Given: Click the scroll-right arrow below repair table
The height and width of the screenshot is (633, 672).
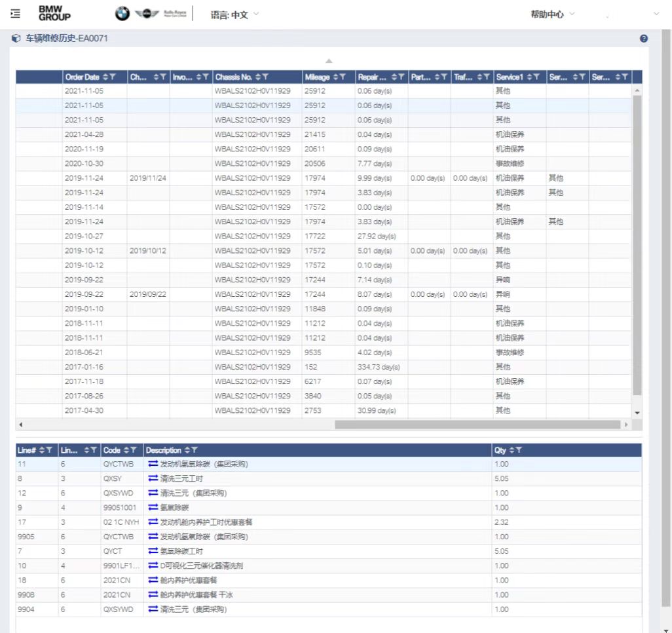Looking at the screenshot, I should pyautogui.click(x=626, y=425).
